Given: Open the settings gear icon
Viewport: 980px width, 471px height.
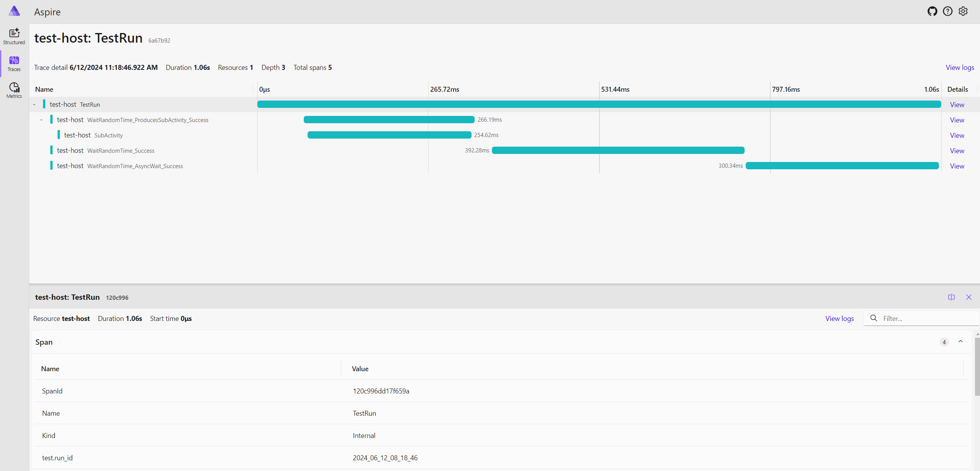Looking at the screenshot, I should point(963,12).
